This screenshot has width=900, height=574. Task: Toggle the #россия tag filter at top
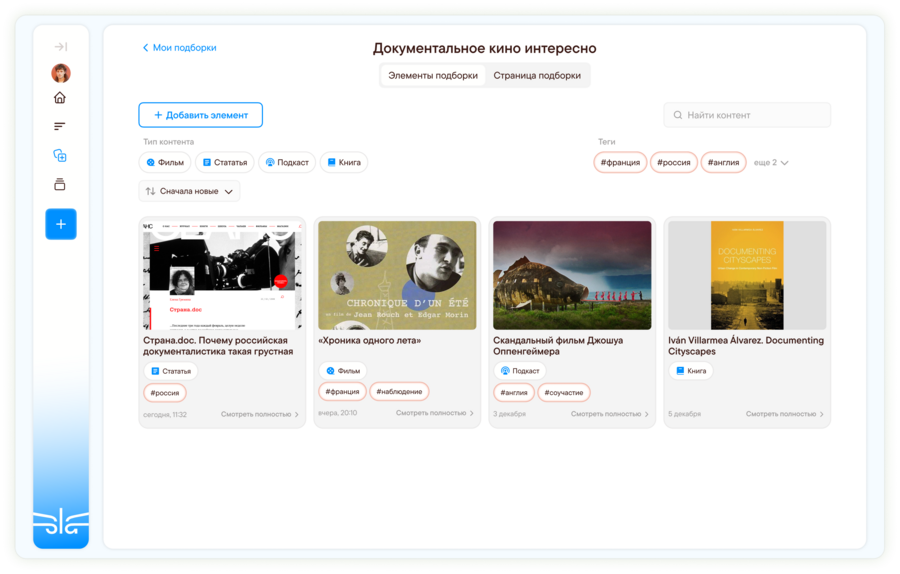(674, 162)
